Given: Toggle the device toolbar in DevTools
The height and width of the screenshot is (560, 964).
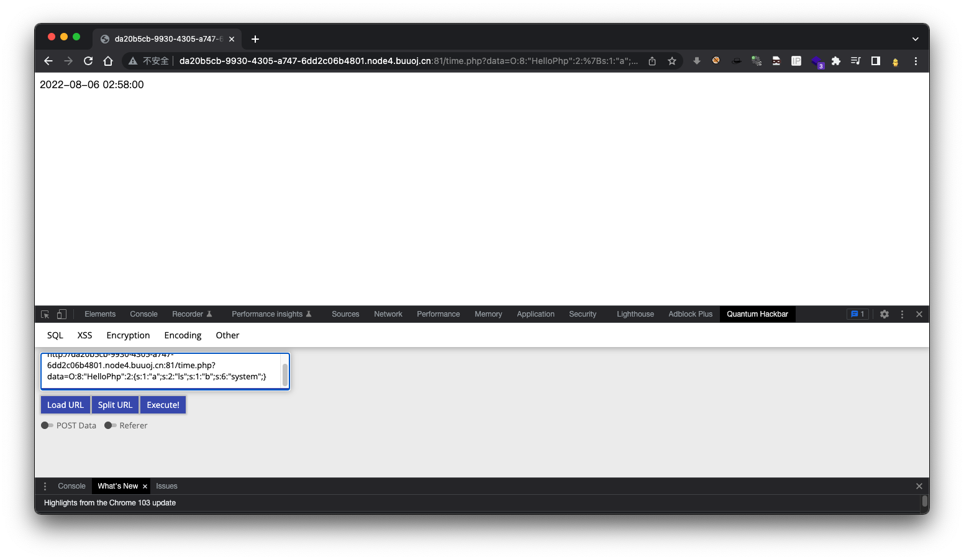Looking at the screenshot, I should click(61, 314).
